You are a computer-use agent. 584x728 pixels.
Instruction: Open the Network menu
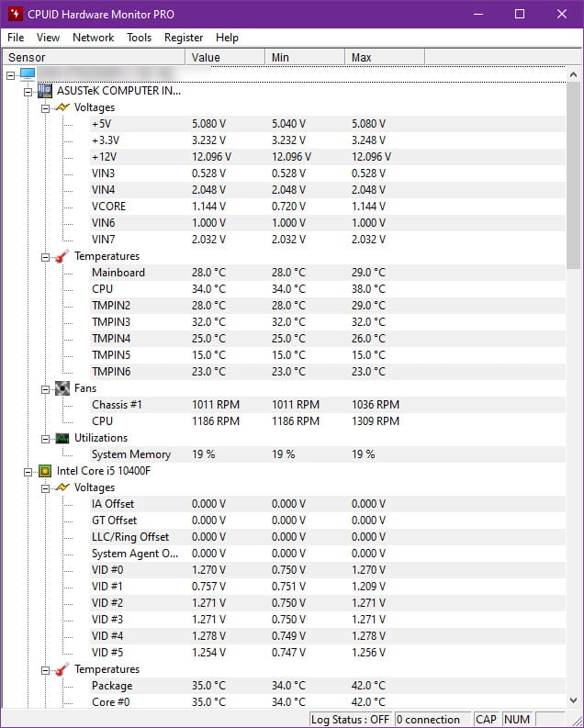pyautogui.click(x=94, y=38)
